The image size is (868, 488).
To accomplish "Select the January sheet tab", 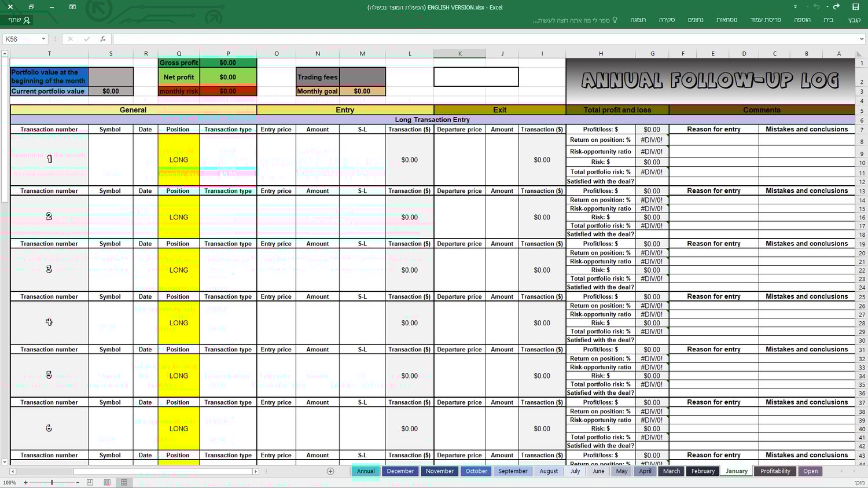I will tap(737, 471).
